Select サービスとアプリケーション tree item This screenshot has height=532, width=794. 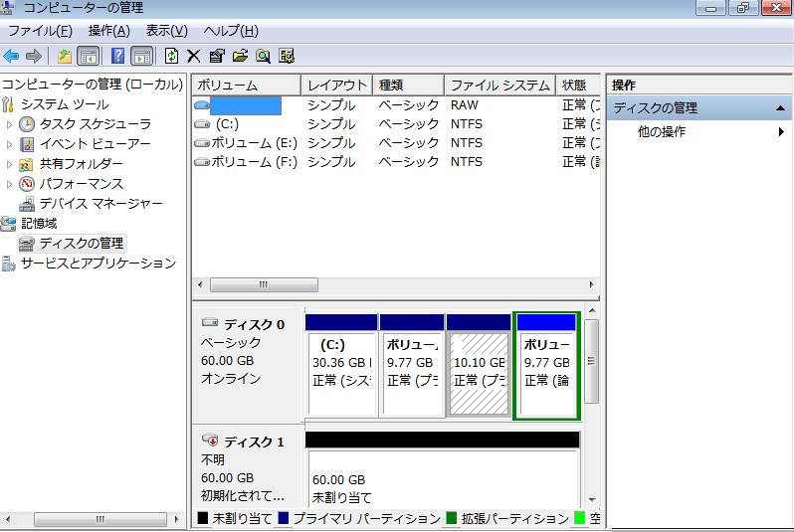pos(99,264)
